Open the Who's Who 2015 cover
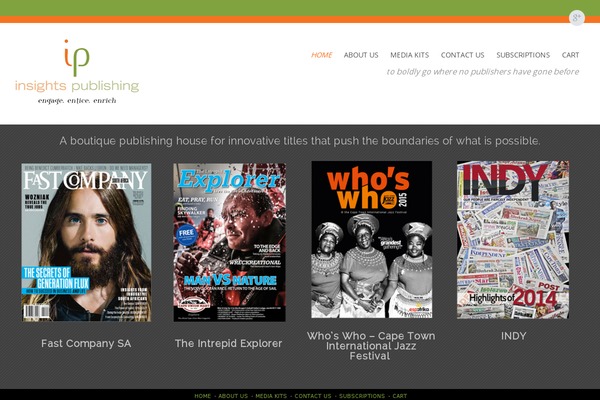The height and width of the screenshot is (400, 600). [x=372, y=240]
